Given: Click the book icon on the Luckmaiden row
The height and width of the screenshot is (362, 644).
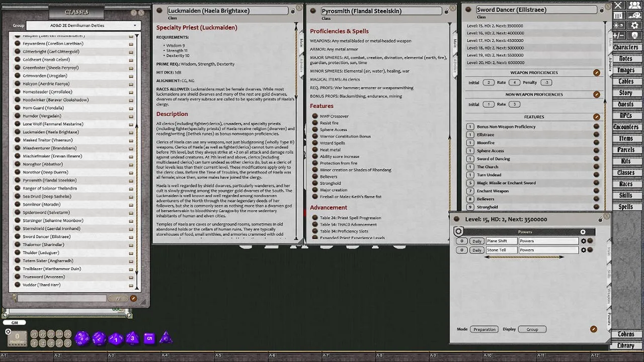Looking at the screenshot, I should coord(131,132).
